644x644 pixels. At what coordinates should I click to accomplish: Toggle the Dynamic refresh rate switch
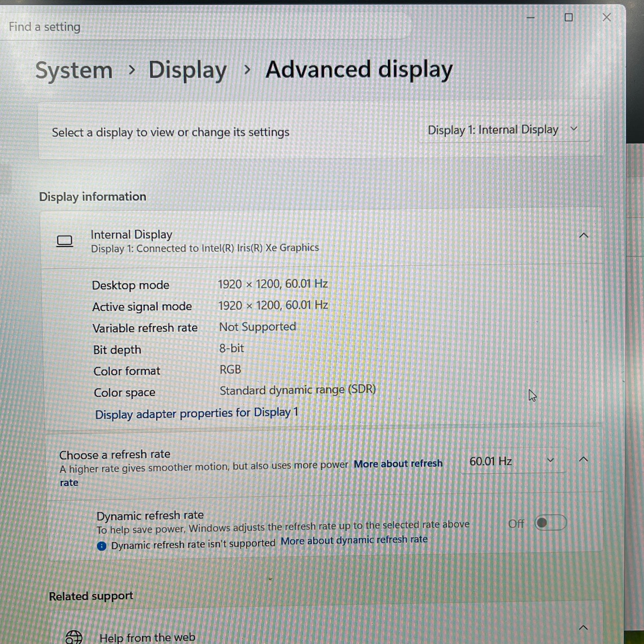coord(550,523)
